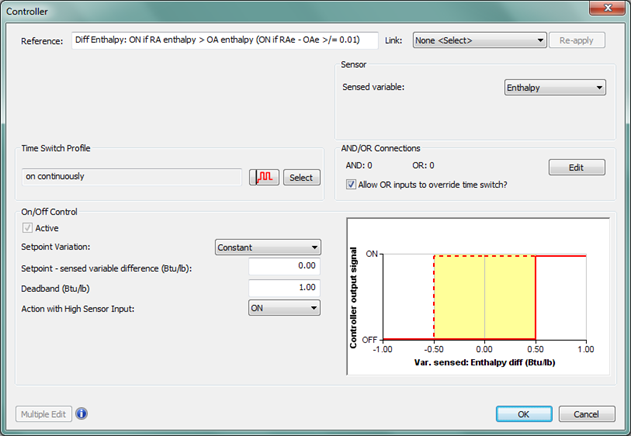The height and width of the screenshot is (436, 631).
Task: Confirm with the OK button
Action: (524, 413)
